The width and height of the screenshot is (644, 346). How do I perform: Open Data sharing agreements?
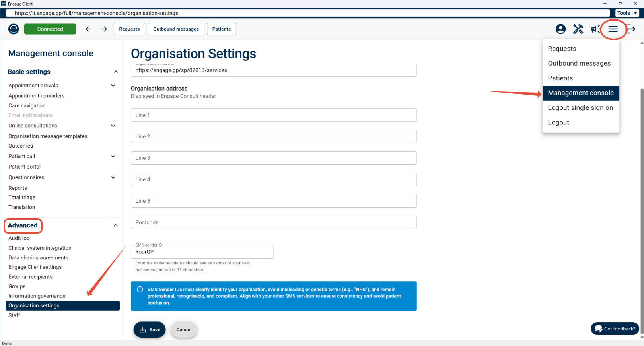[x=39, y=258]
